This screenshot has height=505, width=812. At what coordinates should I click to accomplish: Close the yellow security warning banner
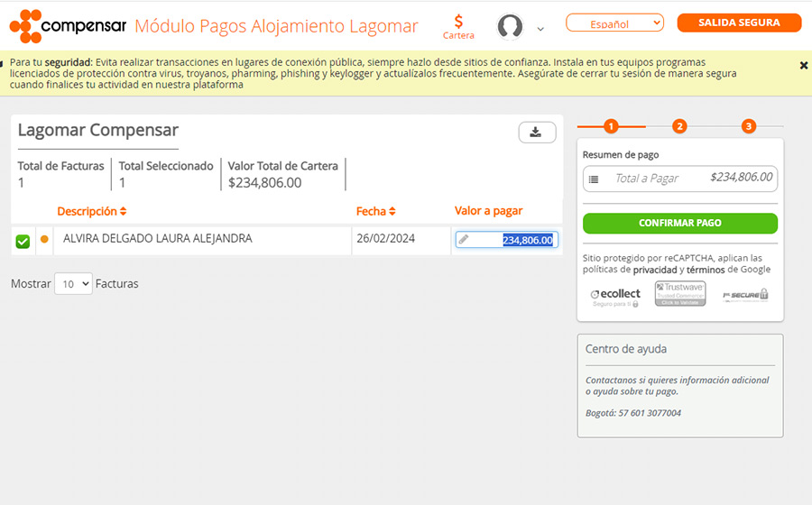803,65
